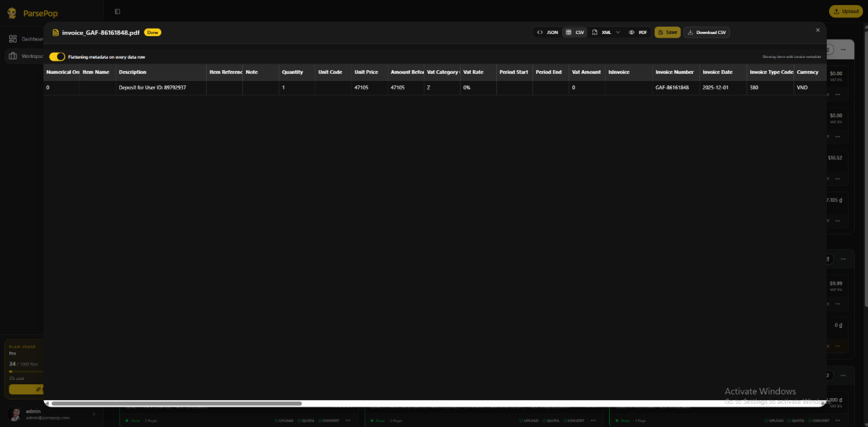Click the admin user avatar
Viewport: 868px width, 427px height.
(x=15, y=414)
